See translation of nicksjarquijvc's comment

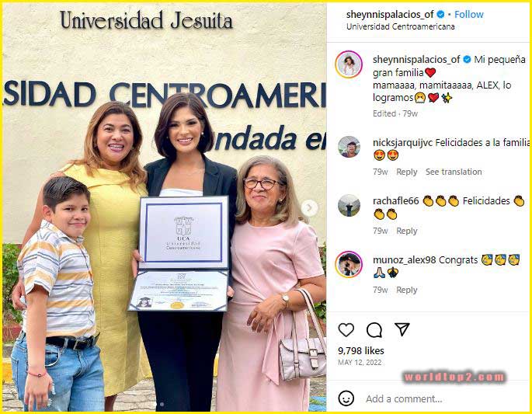click(454, 172)
